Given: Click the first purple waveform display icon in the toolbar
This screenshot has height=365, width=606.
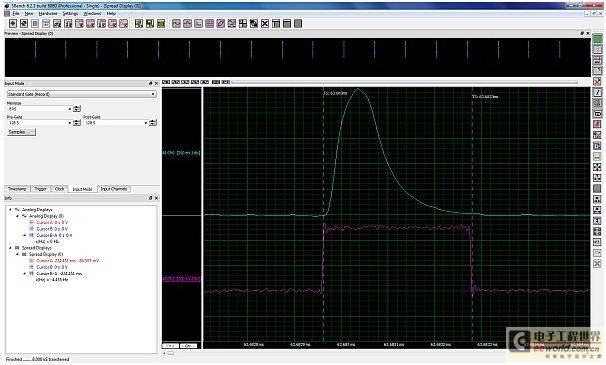Looking at the screenshot, I should click(x=176, y=24).
